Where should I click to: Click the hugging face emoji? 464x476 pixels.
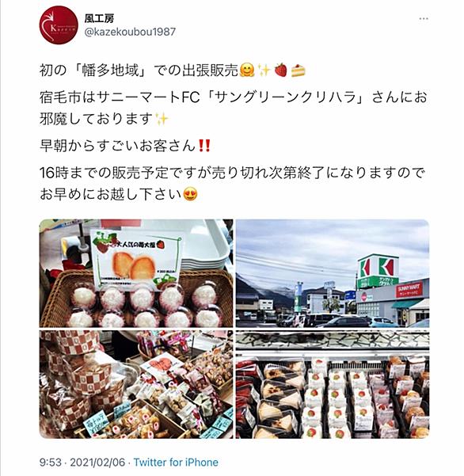(x=247, y=70)
